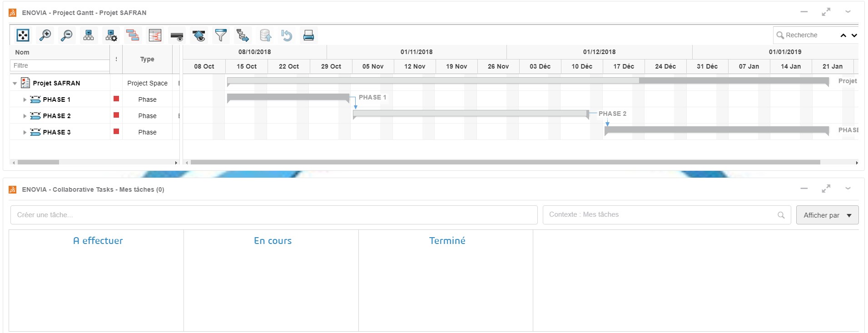This screenshot has width=868, height=333.
Task: Zoom out of the Gantt chart
Action: tap(67, 35)
